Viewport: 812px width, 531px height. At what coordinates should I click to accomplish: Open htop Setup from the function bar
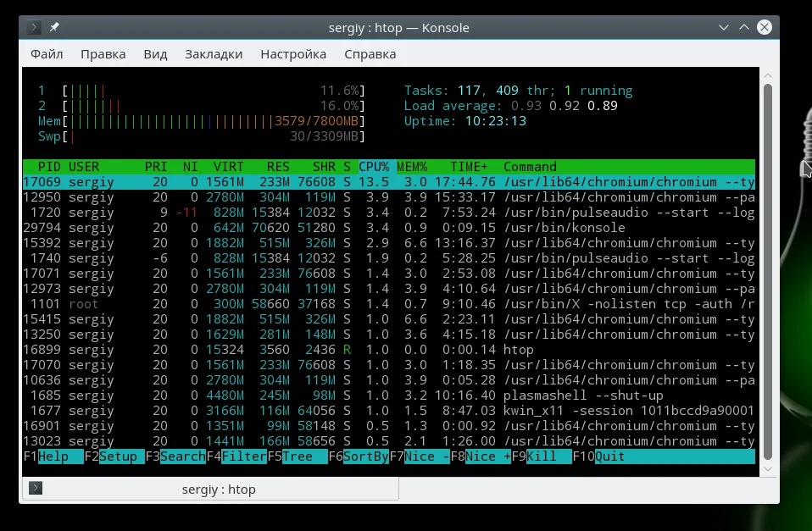click(x=120, y=456)
